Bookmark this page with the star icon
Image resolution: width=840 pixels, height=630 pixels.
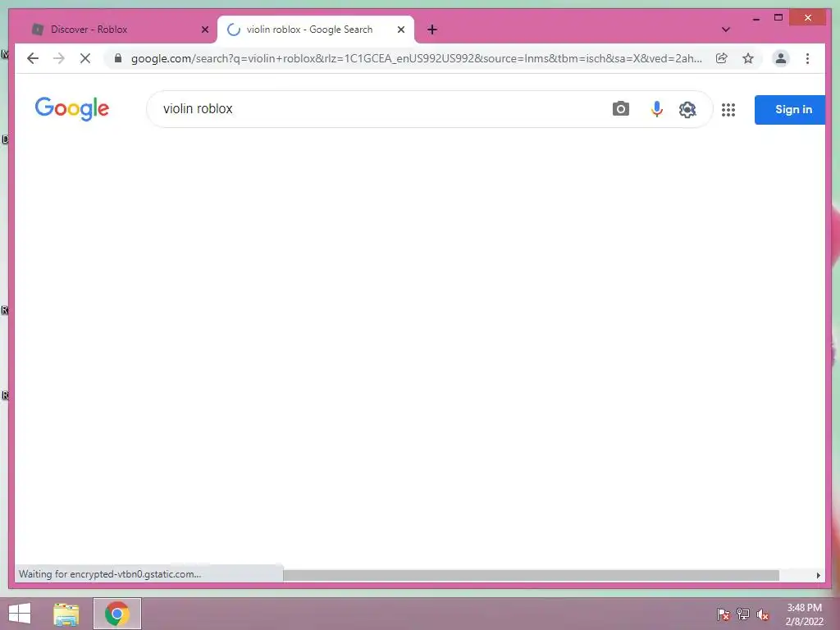pos(748,58)
